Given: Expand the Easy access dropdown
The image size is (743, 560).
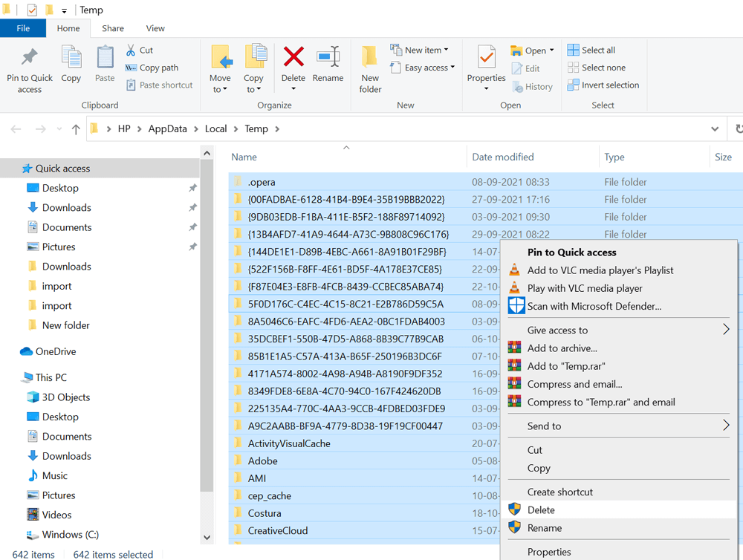Looking at the screenshot, I should tap(429, 68).
